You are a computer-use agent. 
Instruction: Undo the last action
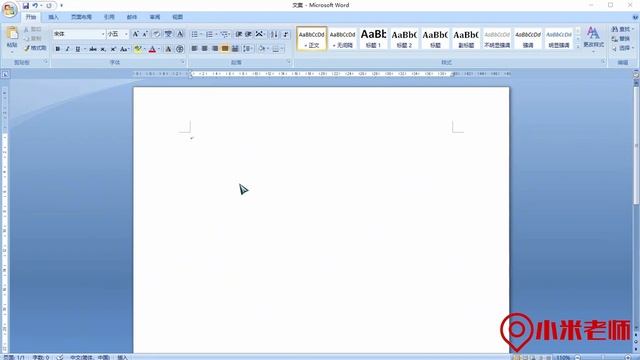35,6
